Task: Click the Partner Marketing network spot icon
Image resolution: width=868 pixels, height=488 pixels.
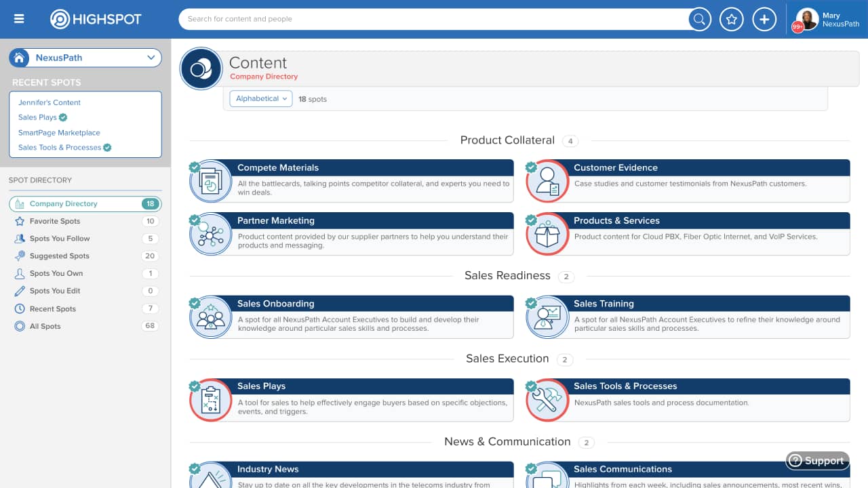Action: point(210,234)
